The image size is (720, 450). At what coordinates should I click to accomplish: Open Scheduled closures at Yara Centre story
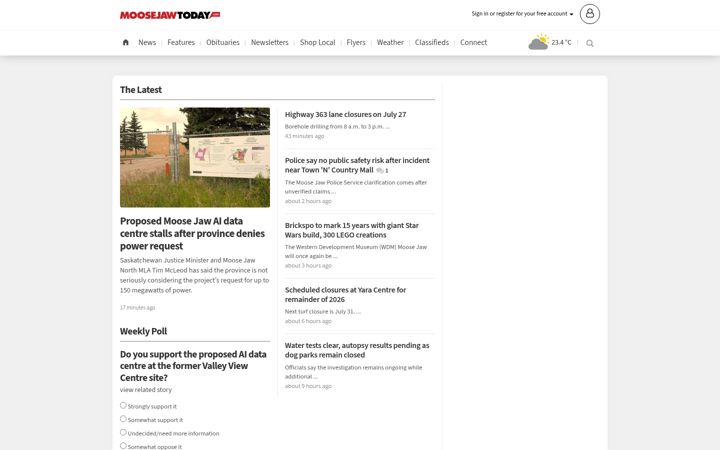pos(345,294)
